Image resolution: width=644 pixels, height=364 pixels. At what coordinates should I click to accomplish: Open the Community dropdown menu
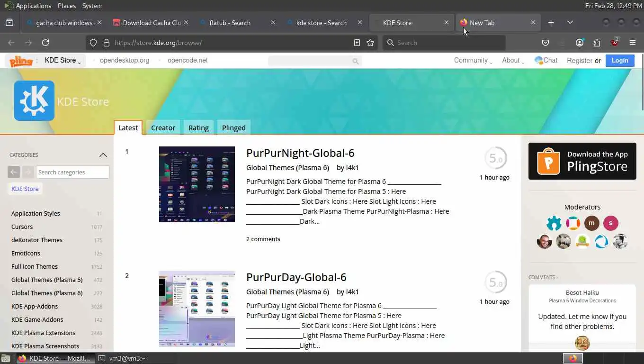click(473, 60)
